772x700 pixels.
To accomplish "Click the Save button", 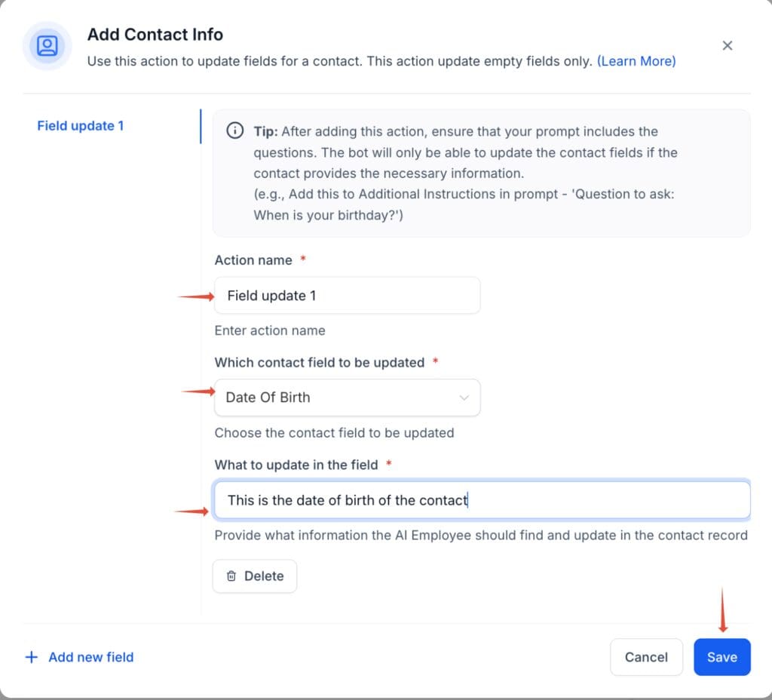I will click(x=721, y=657).
